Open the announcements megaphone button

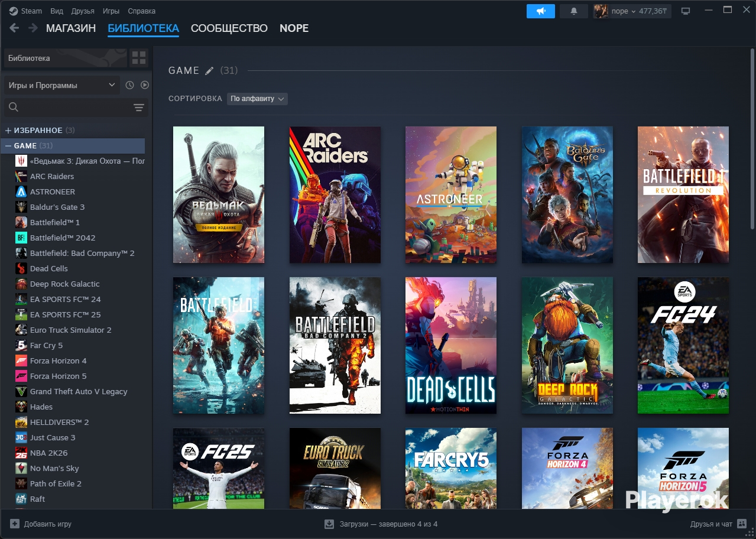pos(541,11)
